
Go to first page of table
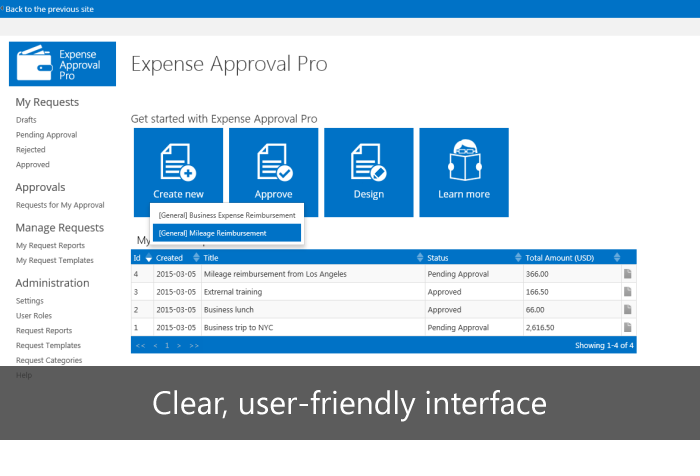point(140,346)
